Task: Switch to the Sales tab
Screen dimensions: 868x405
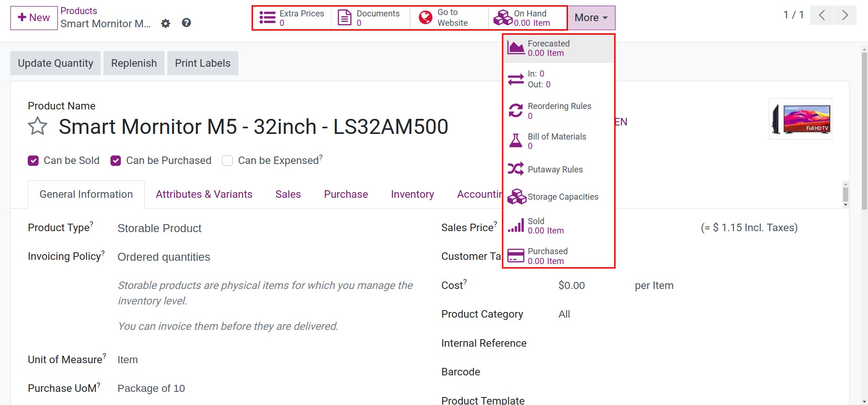Action: (288, 195)
